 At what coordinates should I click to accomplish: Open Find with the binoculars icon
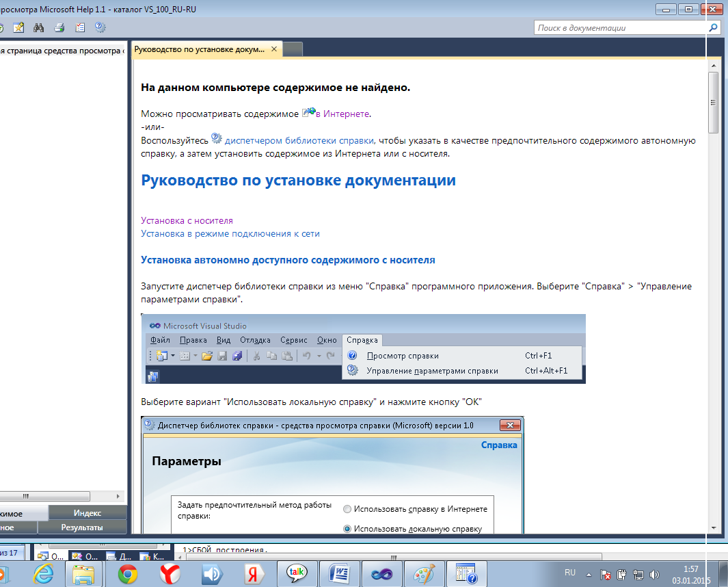pyautogui.click(x=38, y=27)
